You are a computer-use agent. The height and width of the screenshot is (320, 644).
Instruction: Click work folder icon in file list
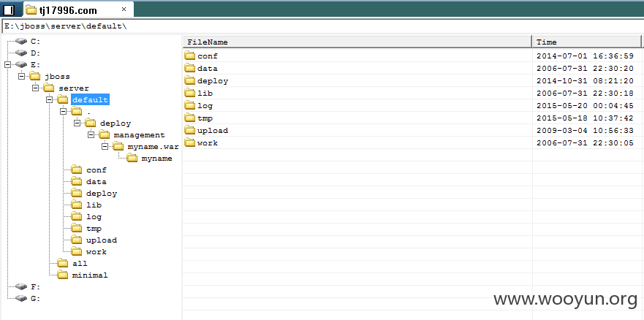(189, 142)
